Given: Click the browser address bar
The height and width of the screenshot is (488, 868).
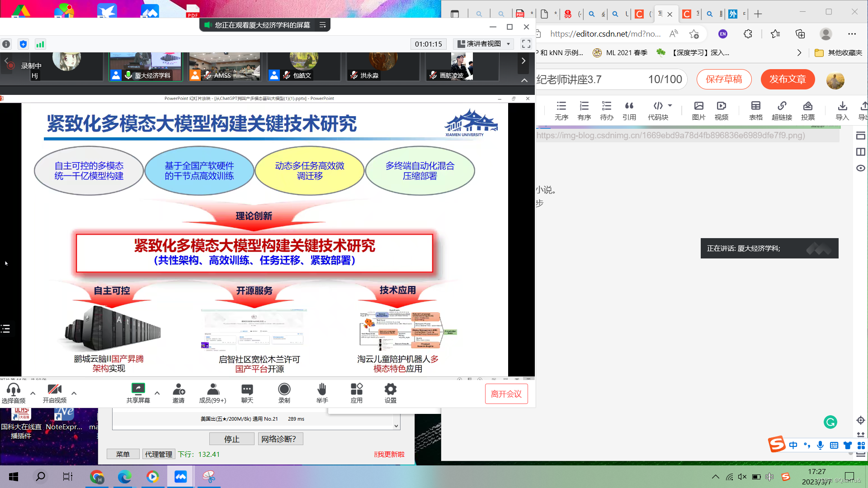Looking at the screenshot, I should pyautogui.click(x=605, y=34).
